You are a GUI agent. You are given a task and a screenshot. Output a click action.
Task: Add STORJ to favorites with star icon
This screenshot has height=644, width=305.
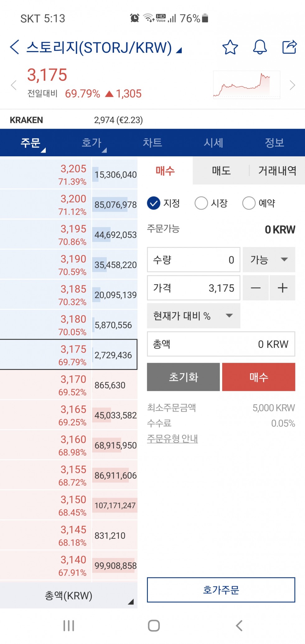pyautogui.click(x=230, y=47)
